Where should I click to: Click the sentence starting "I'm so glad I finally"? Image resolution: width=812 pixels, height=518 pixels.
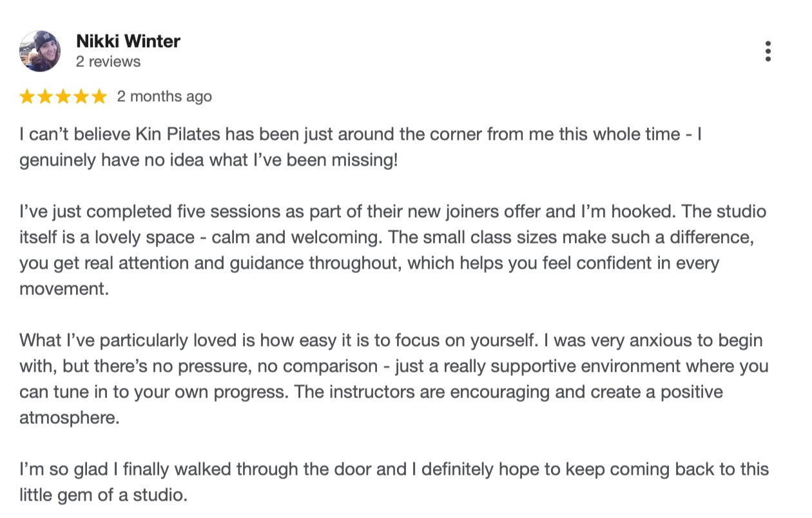[394, 483]
